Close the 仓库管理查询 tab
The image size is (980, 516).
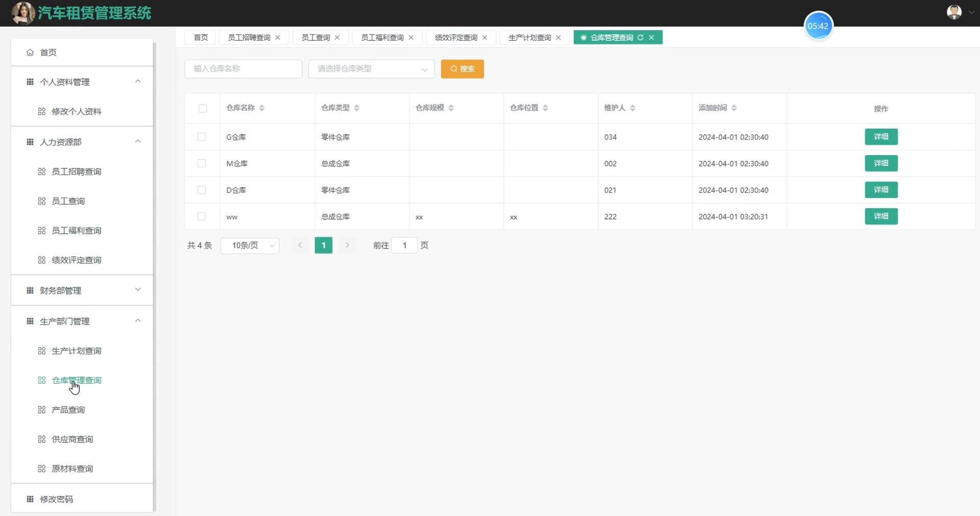pyautogui.click(x=651, y=37)
